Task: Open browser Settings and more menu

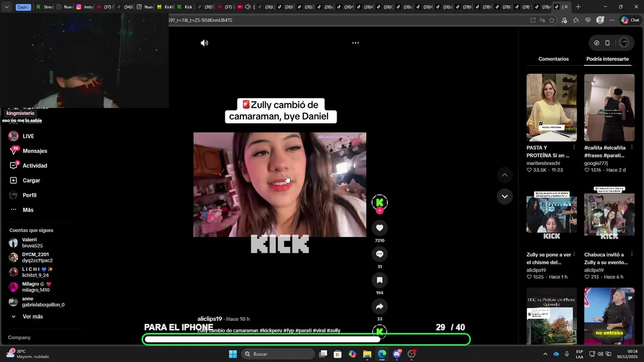Action: pyautogui.click(x=612, y=20)
